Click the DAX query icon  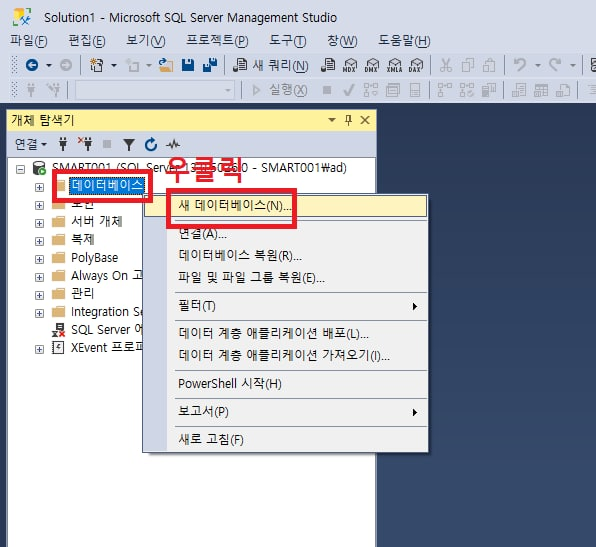click(416, 65)
